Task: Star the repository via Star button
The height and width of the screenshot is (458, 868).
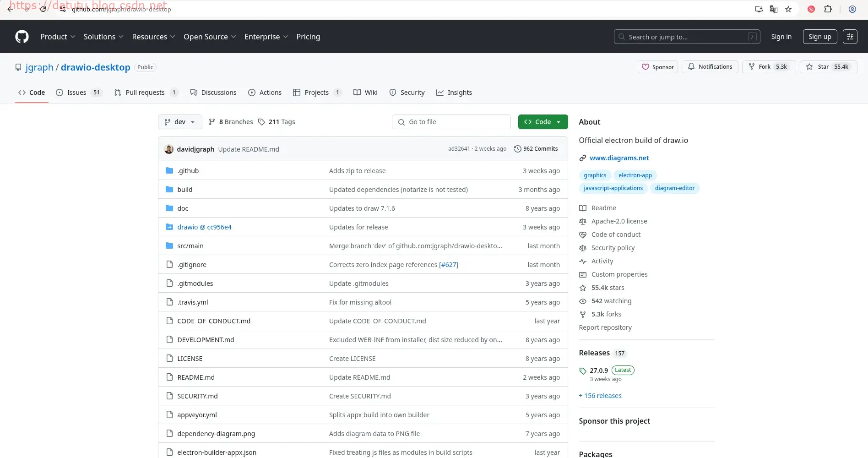Action: pyautogui.click(x=828, y=67)
